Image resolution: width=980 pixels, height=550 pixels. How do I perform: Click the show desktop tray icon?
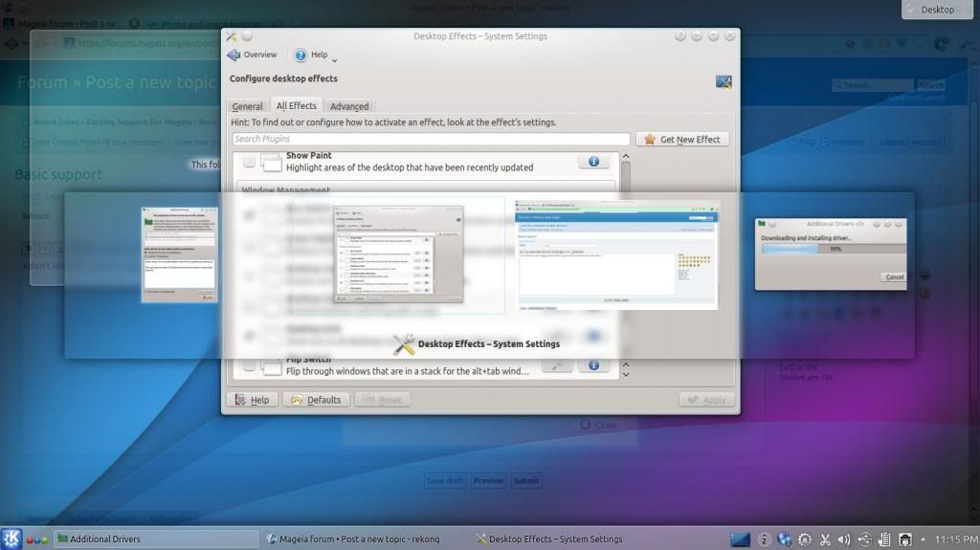coord(740,539)
